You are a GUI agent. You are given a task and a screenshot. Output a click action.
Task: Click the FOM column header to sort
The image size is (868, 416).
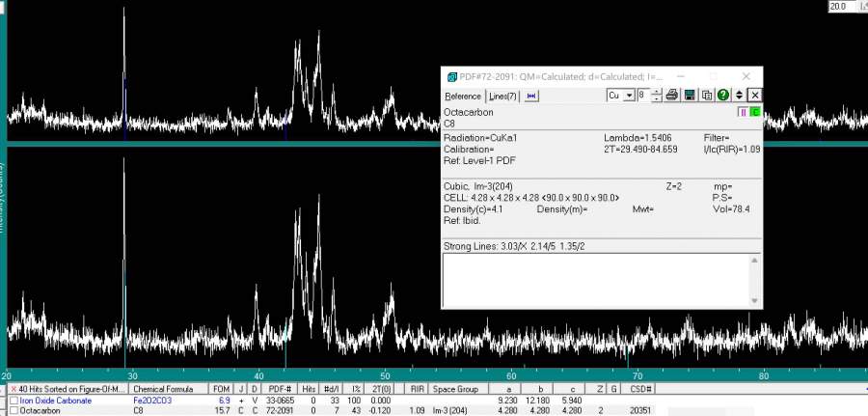(x=222, y=388)
